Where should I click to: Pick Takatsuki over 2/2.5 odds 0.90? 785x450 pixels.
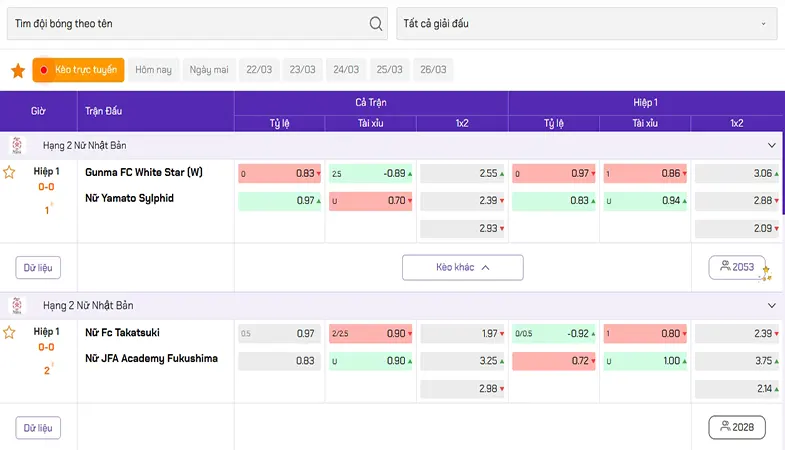click(370, 334)
